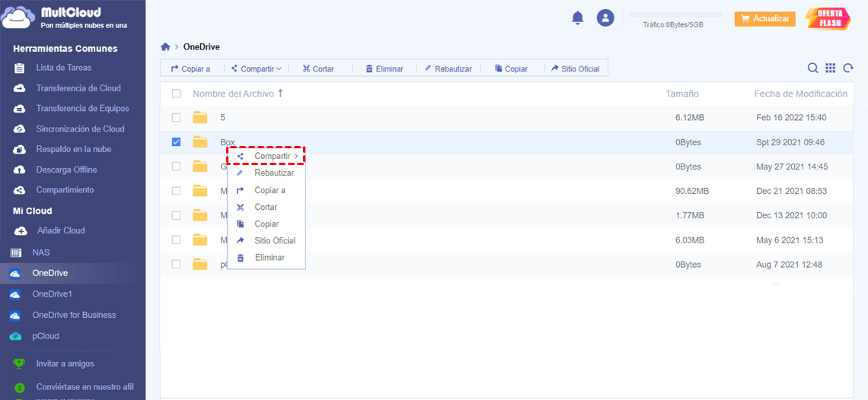868x400 pixels.
Task: Expand Compartir in context menu
Action: coord(266,157)
